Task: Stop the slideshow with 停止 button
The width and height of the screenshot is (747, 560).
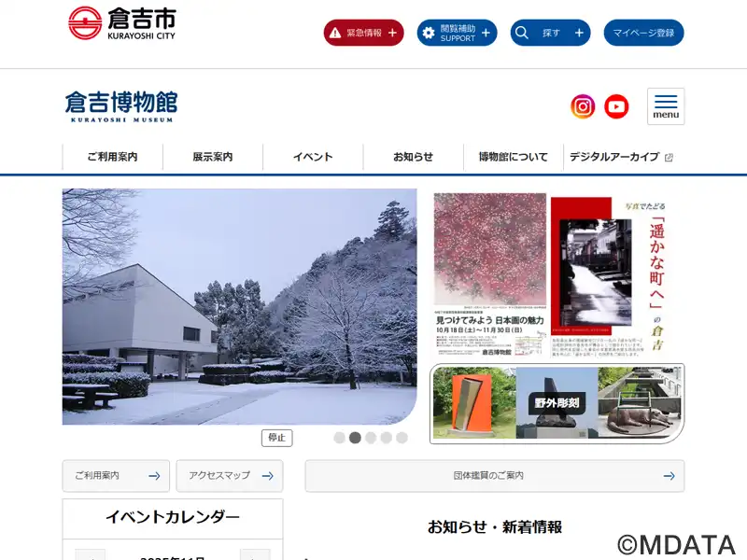Action: (276, 438)
